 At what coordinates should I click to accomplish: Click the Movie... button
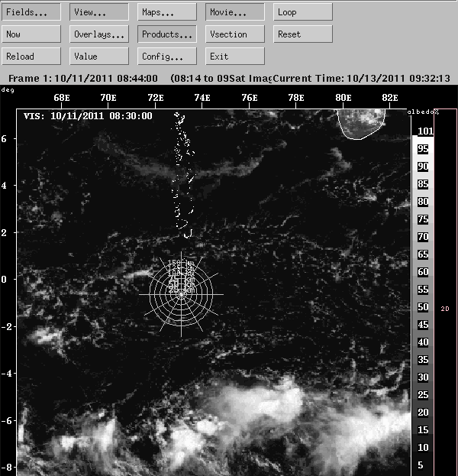[x=235, y=12]
